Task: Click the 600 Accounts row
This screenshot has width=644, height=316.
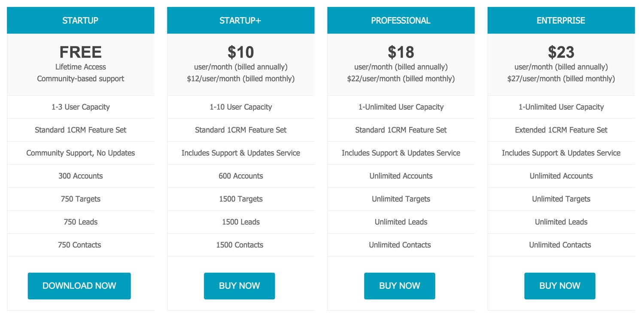Action: 240,176
